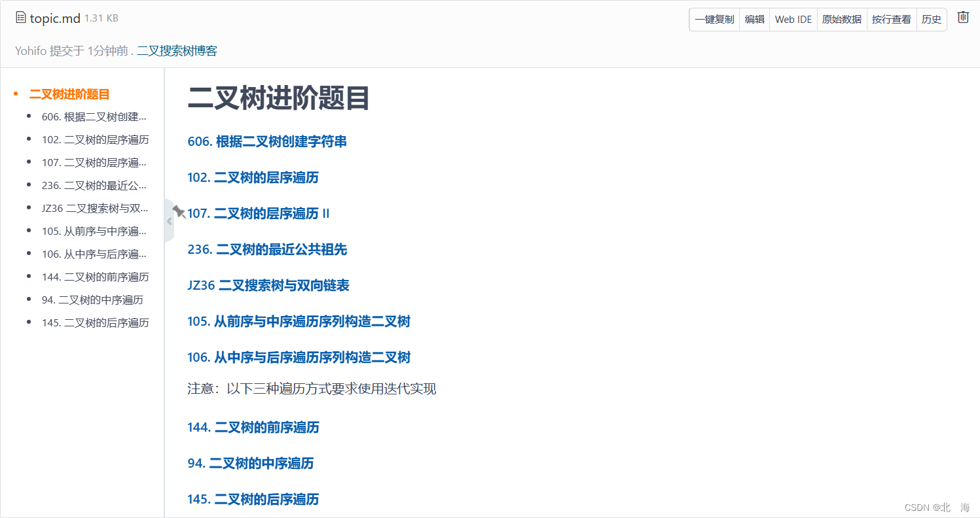Collapse the outline sidebar with the chevron handle

click(x=169, y=221)
